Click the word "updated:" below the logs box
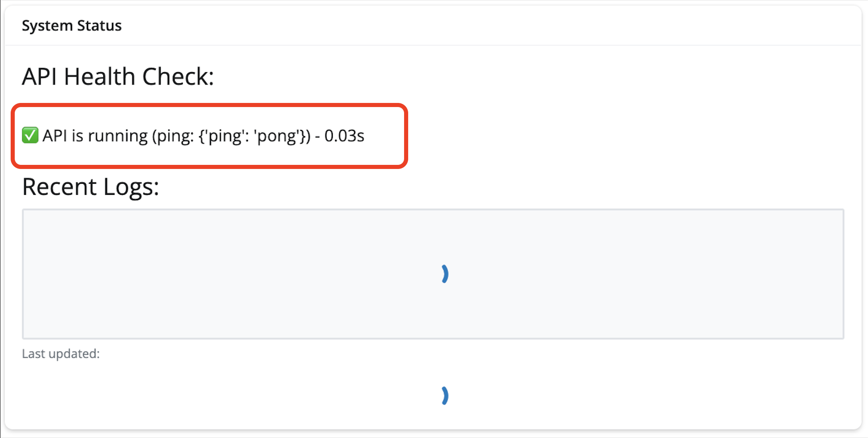Screen dimensions: 868x438 tap(74, 354)
